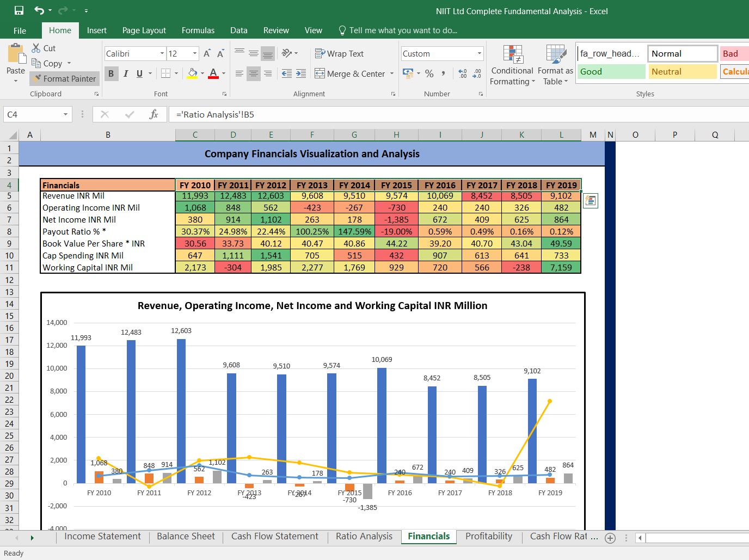The height and width of the screenshot is (560, 749).
Task: Apply the Calculation cell style
Action: [x=735, y=71]
